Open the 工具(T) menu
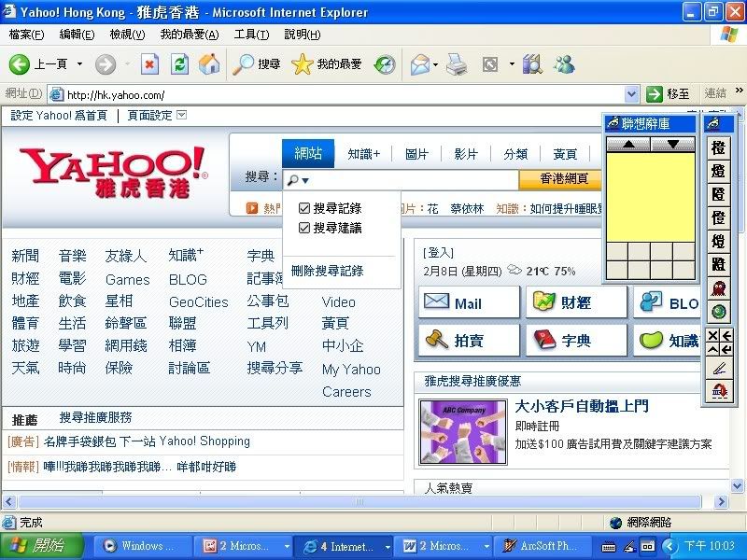The width and height of the screenshot is (747, 560). point(251,35)
